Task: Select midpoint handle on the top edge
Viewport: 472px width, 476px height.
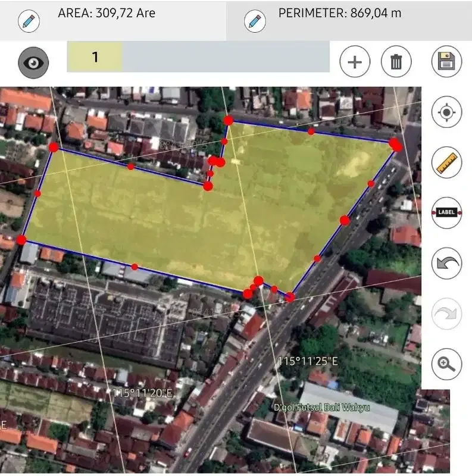Action: (311, 131)
